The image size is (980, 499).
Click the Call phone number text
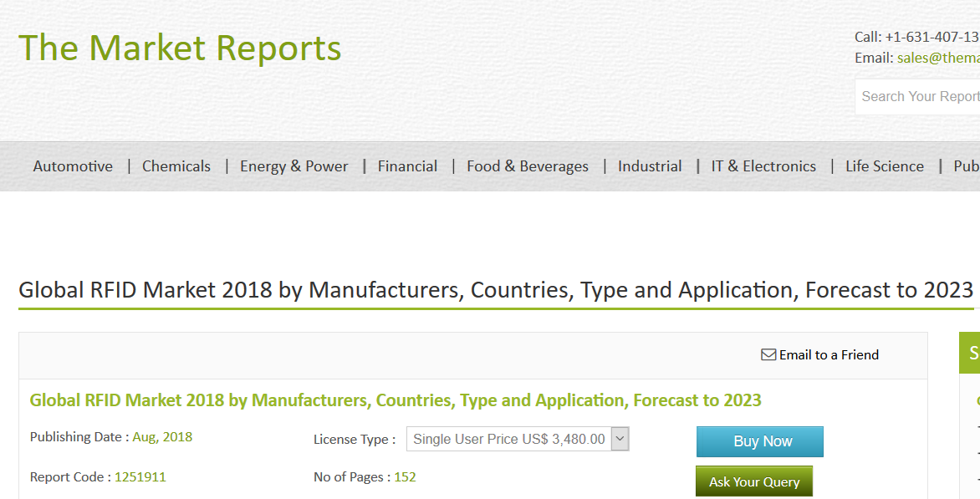[x=917, y=37]
